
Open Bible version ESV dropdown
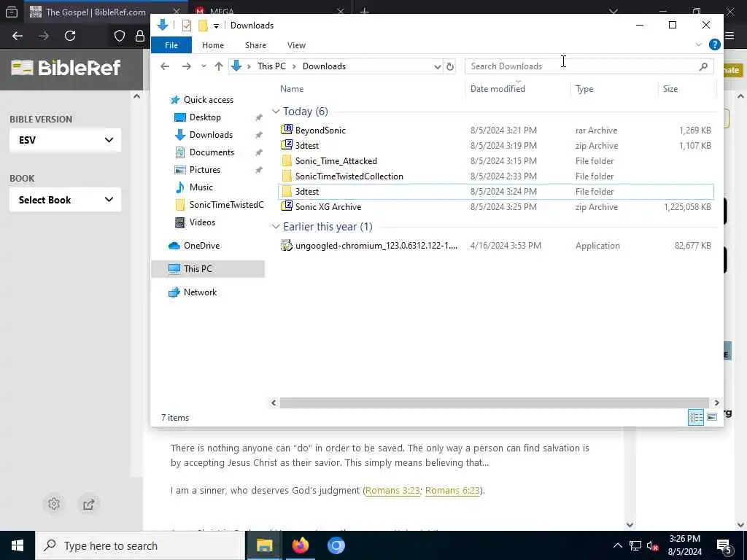click(65, 140)
